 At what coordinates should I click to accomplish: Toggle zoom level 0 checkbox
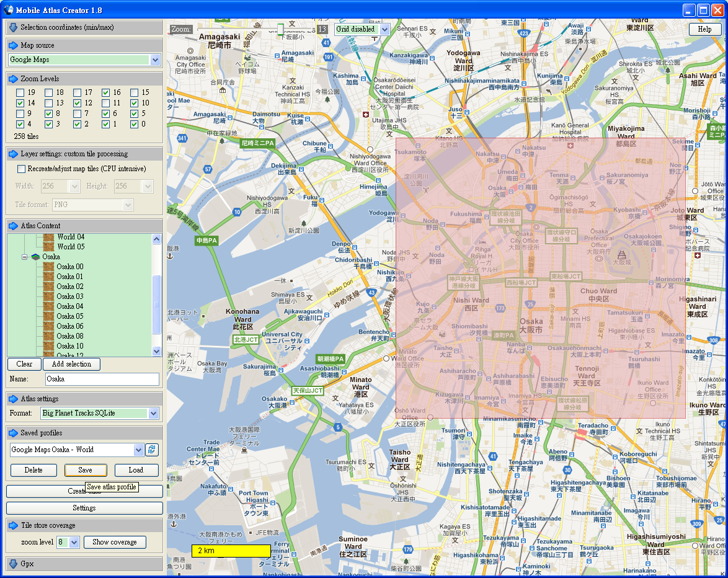point(134,125)
